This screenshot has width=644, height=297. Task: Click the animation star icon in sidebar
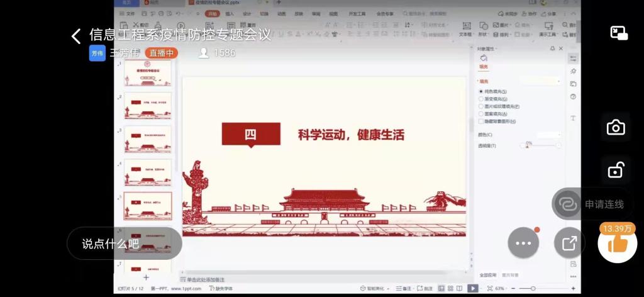point(573,72)
